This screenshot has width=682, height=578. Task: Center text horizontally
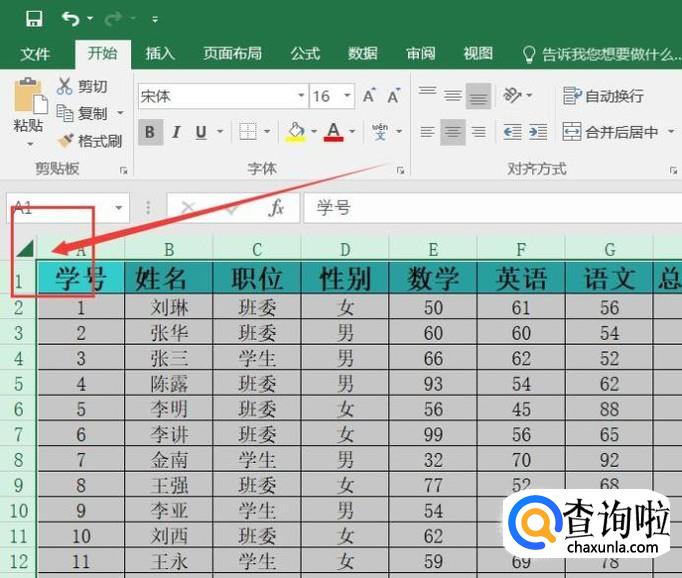(453, 132)
